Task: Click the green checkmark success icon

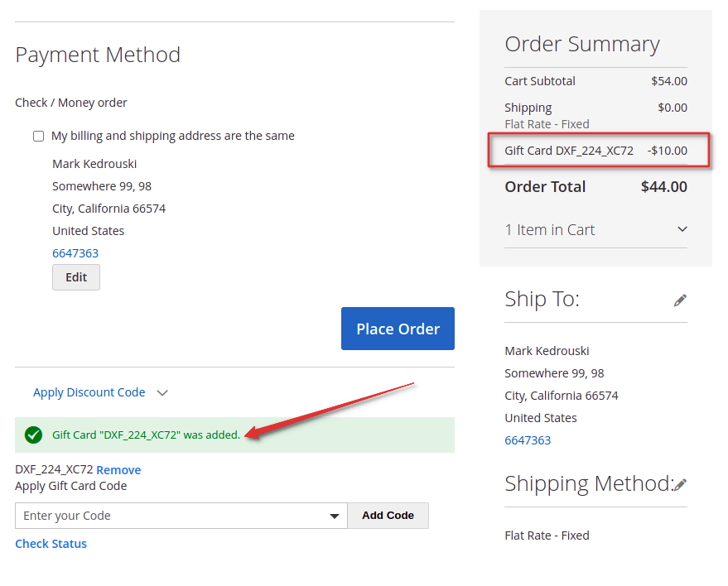Action: click(33, 435)
